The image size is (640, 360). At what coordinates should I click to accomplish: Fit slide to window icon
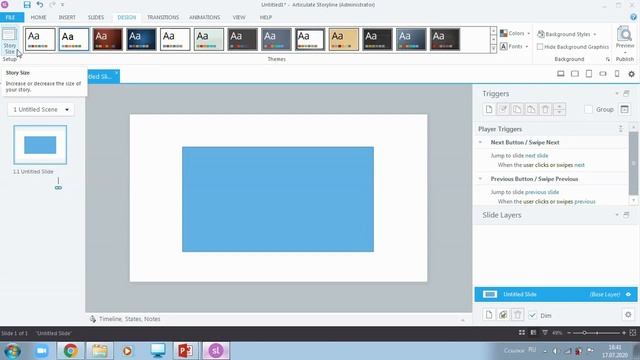click(x=633, y=333)
